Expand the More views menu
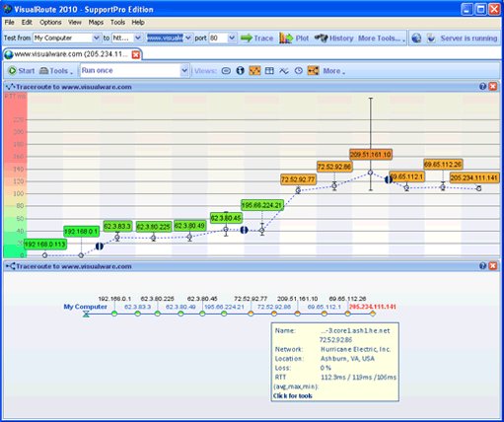Image resolution: width=504 pixels, height=422 pixels. coord(334,71)
